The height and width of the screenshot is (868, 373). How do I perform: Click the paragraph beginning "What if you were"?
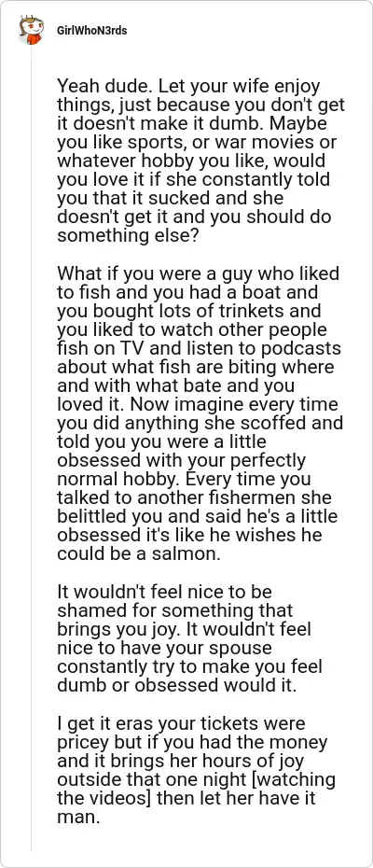(x=200, y=413)
